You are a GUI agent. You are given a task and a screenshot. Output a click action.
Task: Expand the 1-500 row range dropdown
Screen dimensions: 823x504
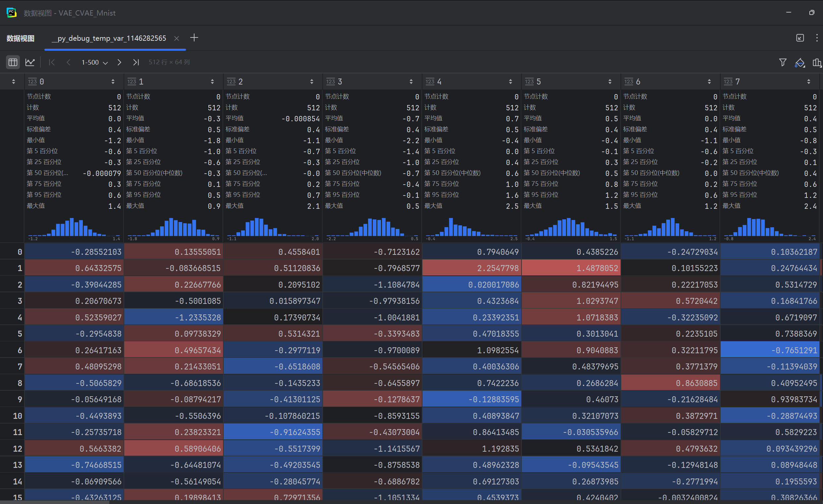[94, 62]
